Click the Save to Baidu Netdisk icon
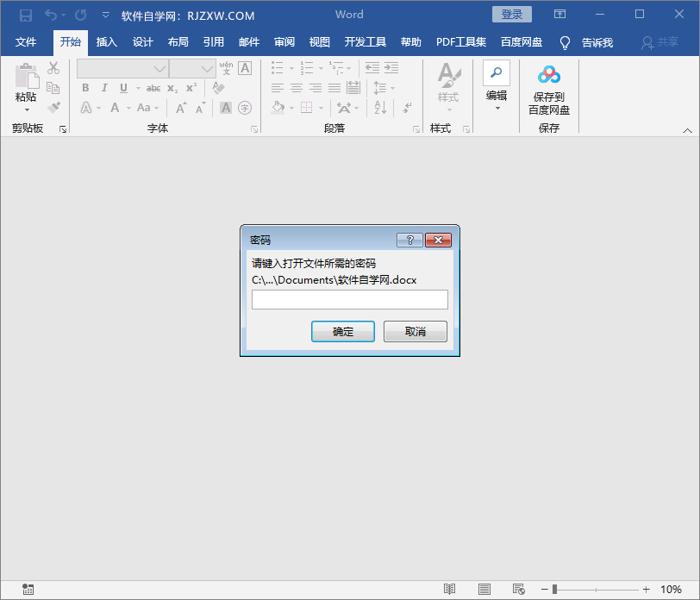The height and width of the screenshot is (600, 700). (549, 76)
